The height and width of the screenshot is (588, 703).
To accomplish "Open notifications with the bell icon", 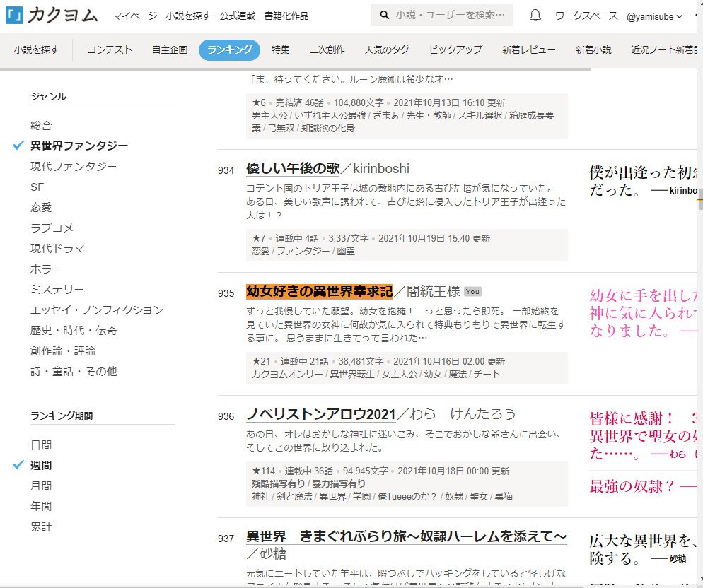I will (535, 16).
